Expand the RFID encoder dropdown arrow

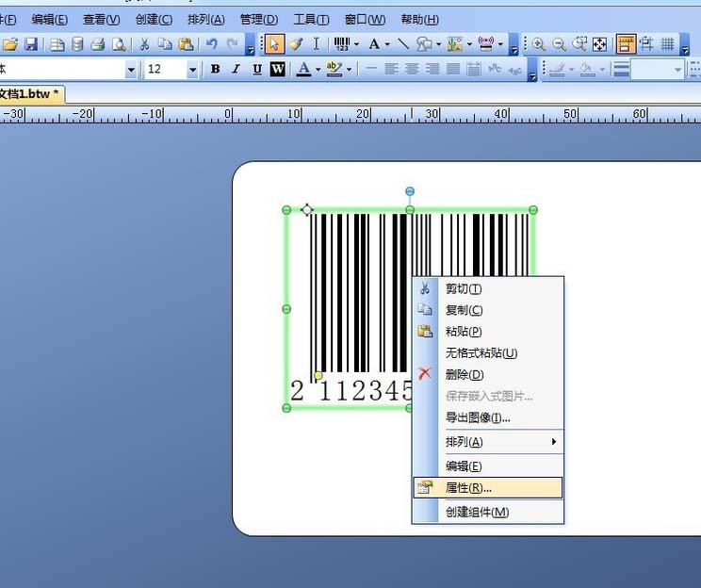(x=500, y=44)
